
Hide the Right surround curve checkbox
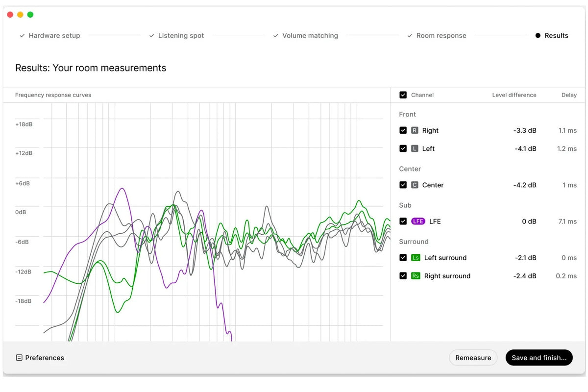pos(403,276)
